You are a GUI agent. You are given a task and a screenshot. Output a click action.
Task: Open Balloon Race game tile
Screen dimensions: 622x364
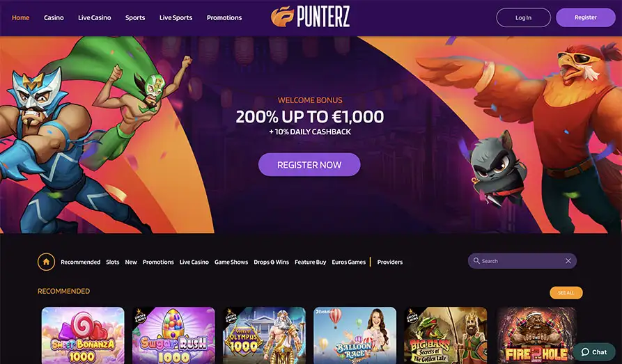[355, 335]
